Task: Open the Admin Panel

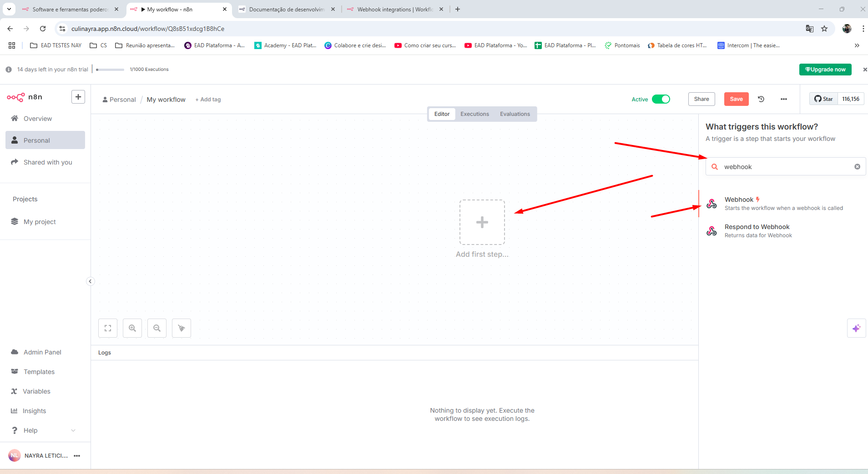Action: click(x=45, y=352)
